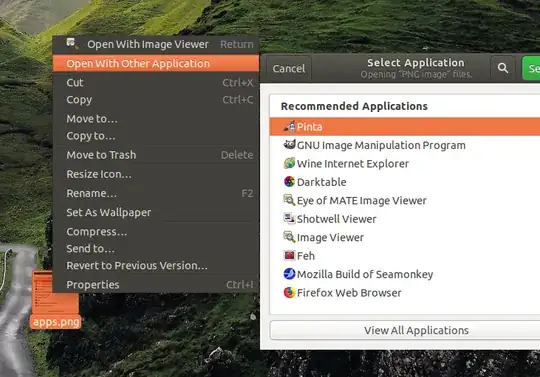Viewport: 540px width, 377px height.
Task: Choose Send to… entry
Action: [156, 249]
